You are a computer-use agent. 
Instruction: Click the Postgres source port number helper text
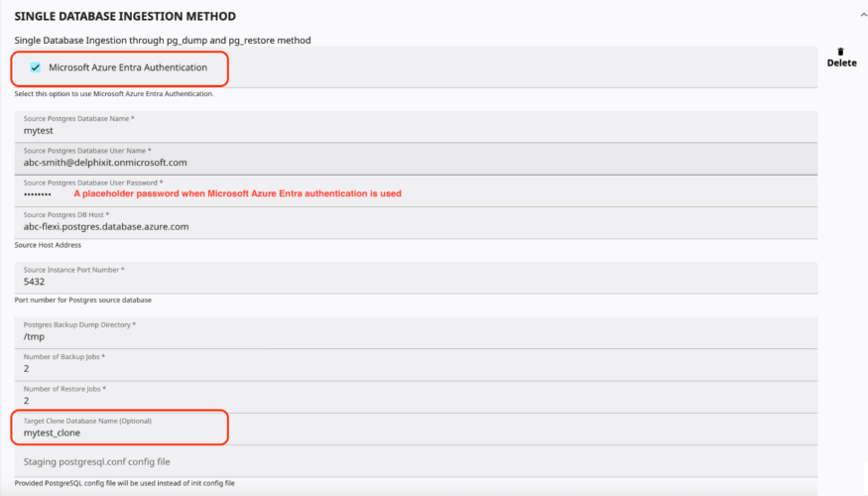pyautogui.click(x=82, y=300)
